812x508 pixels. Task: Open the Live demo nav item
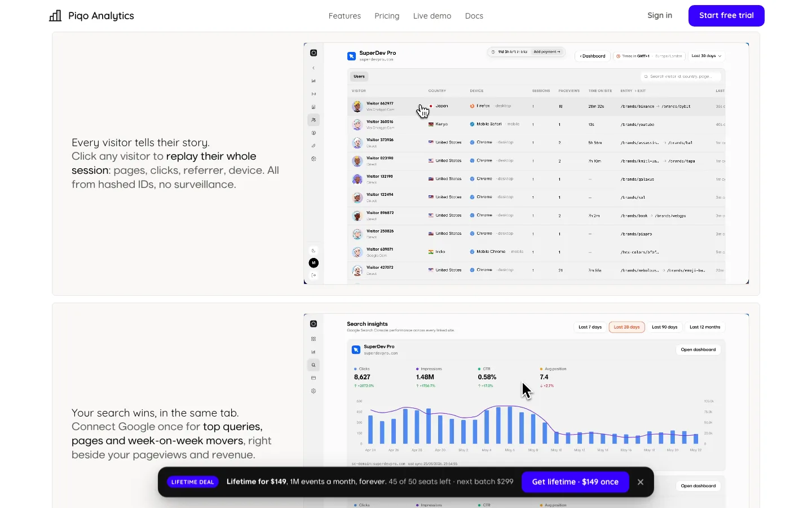(x=432, y=16)
